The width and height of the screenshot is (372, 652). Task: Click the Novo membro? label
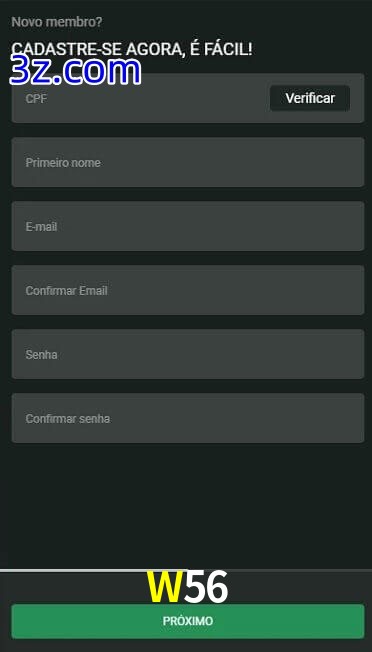[57, 22]
